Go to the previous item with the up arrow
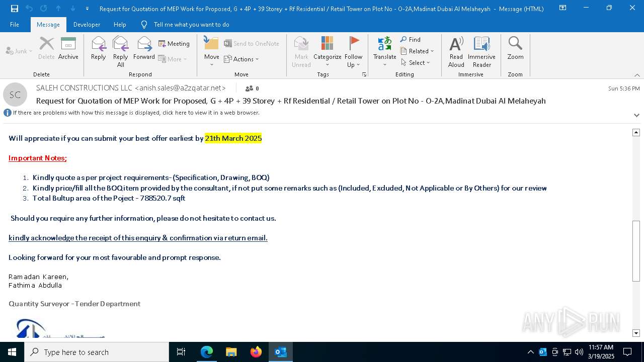The height and width of the screenshot is (362, 644). click(58, 9)
